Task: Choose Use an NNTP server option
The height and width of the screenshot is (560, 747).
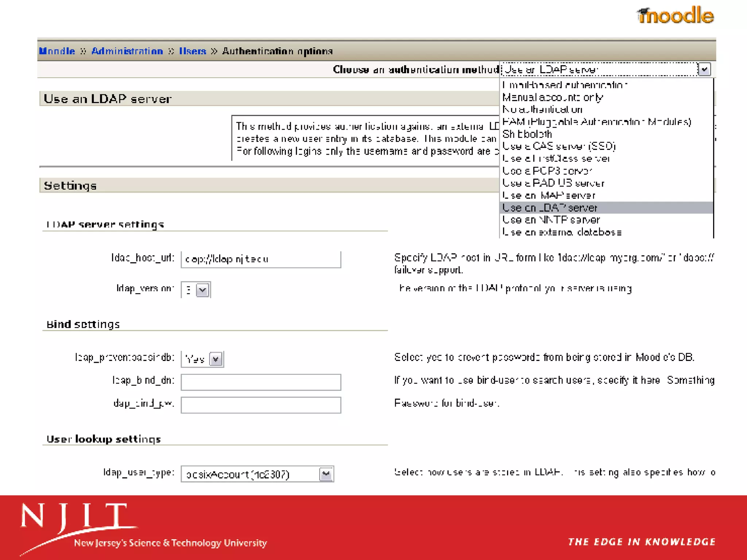Action: pyautogui.click(x=606, y=220)
